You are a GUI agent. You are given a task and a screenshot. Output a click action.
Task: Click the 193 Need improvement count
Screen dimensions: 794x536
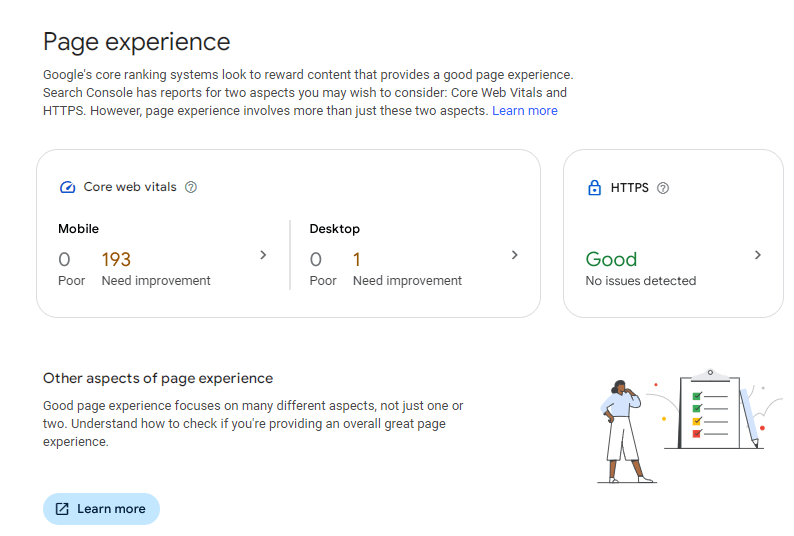click(x=116, y=260)
